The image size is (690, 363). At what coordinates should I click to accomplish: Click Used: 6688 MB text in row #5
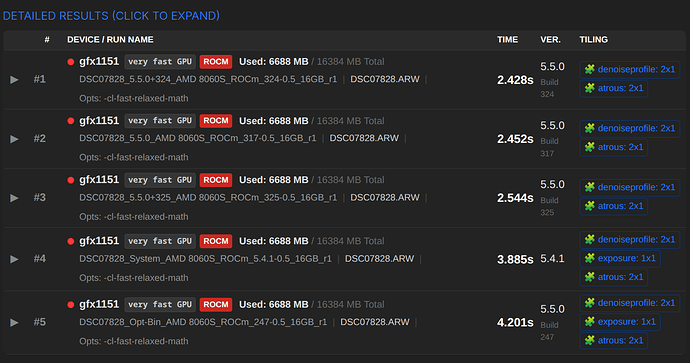(274, 304)
